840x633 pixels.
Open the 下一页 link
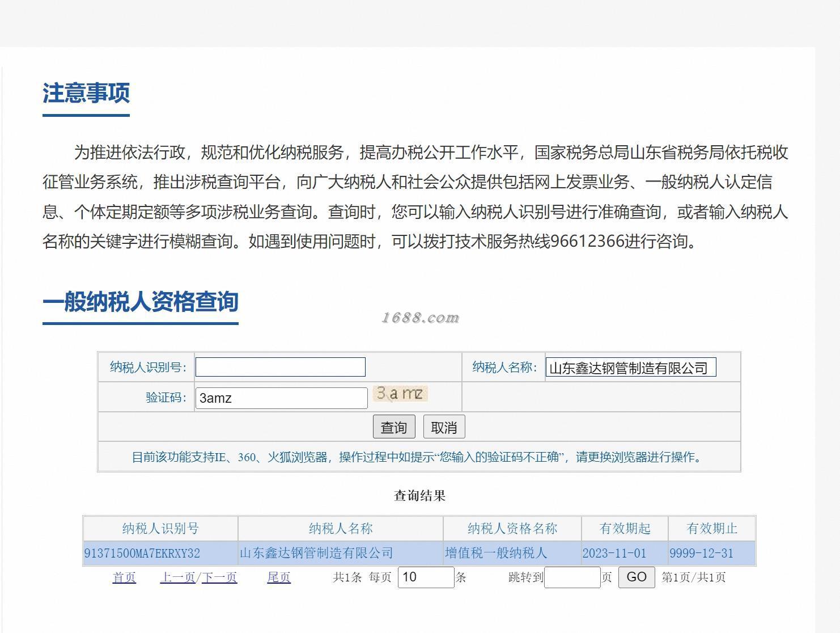click(x=219, y=577)
